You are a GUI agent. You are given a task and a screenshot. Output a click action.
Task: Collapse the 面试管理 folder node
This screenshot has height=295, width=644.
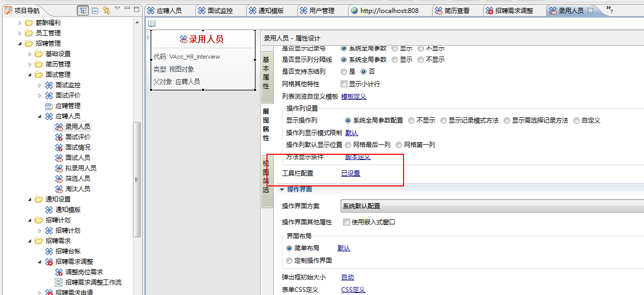[30, 74]
